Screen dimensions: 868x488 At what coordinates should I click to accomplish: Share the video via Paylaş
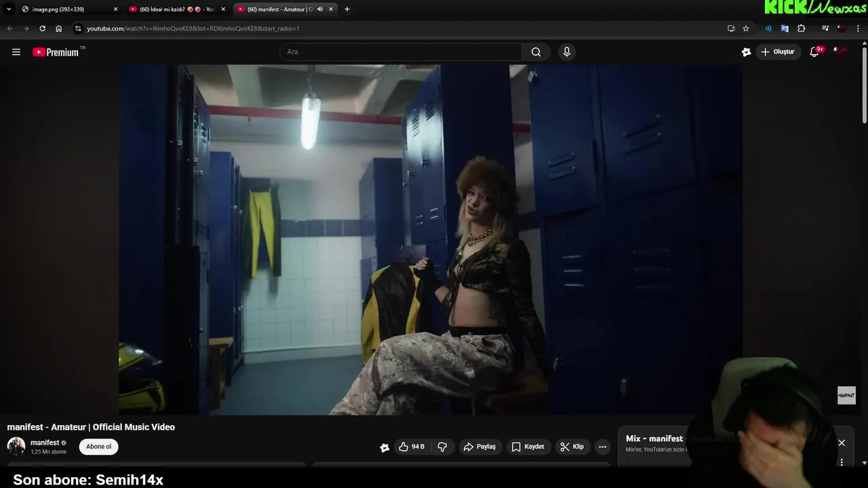pyautogui.click(x=479, y=447)
